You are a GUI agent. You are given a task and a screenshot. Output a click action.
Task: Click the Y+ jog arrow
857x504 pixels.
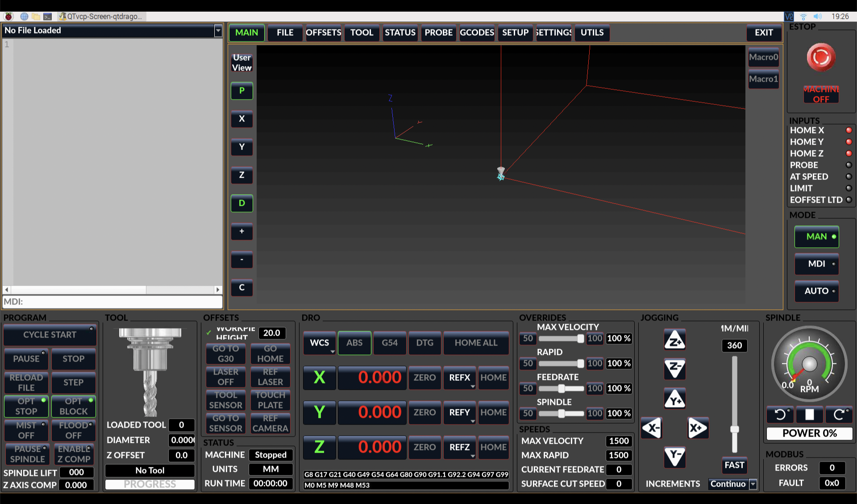coord(674,399)
